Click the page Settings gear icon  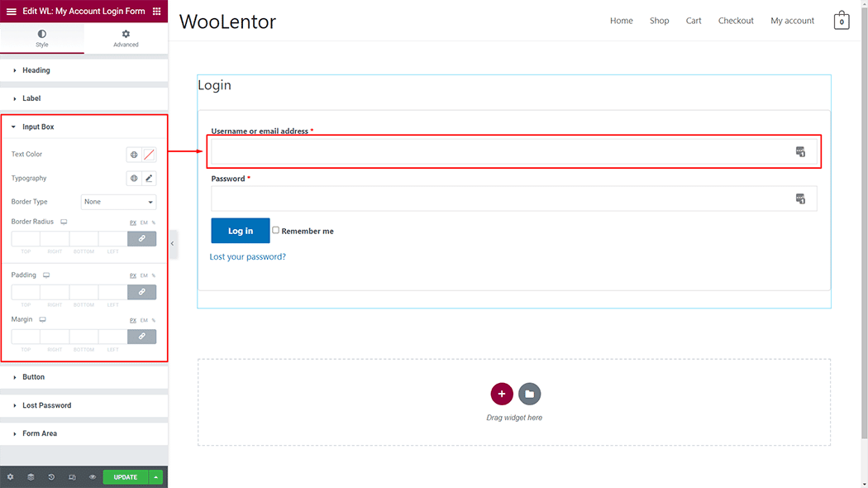point(10,477)
